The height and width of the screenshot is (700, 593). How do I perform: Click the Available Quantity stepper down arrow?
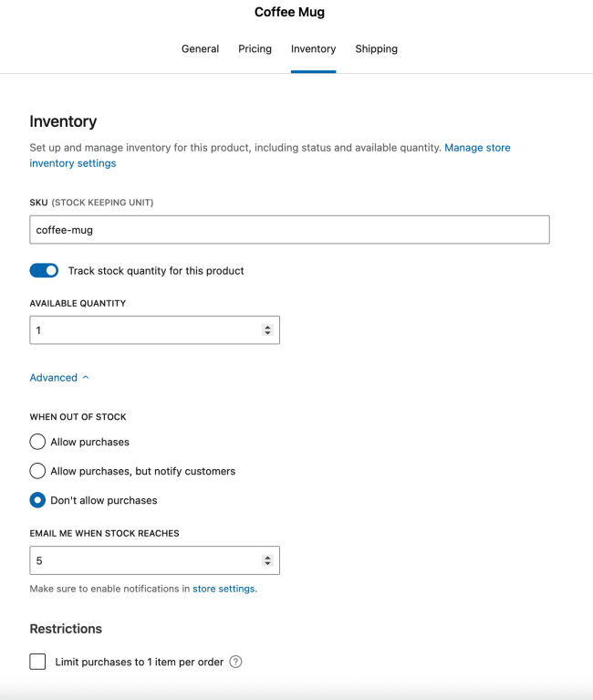pyautogui.click(x=267, y=333)
